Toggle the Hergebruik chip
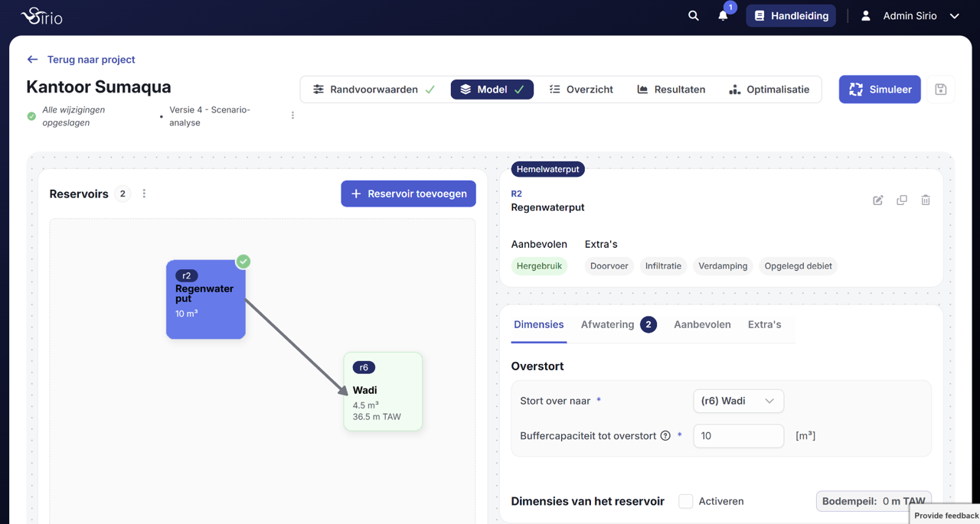Image resolution: width=980 pixels, height=524 pixels. [539, 266]
